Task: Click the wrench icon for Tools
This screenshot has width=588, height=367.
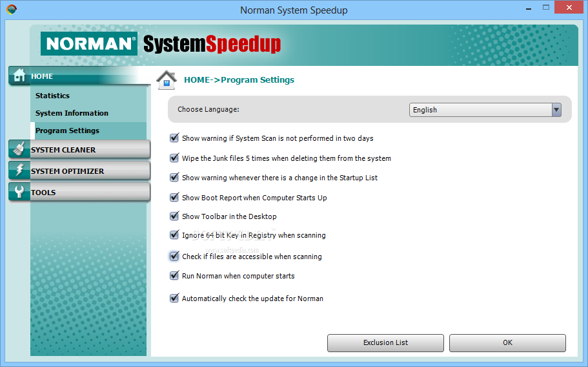Action: [x=19, y=192]
